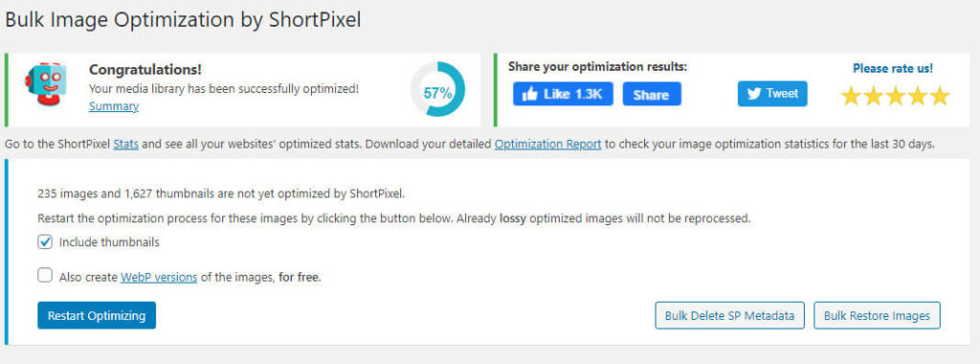Open the Summary link
Image resolution: width=980 pixels, height=364 pixels.
pos(114,106)
